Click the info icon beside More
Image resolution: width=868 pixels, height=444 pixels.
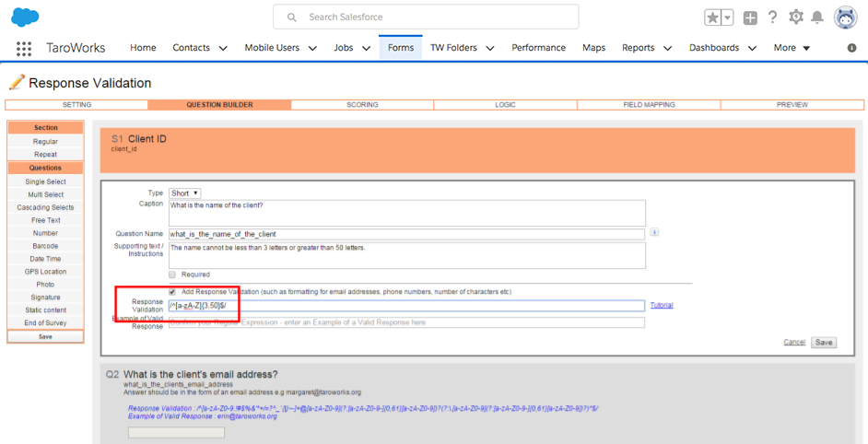(852, 48)
